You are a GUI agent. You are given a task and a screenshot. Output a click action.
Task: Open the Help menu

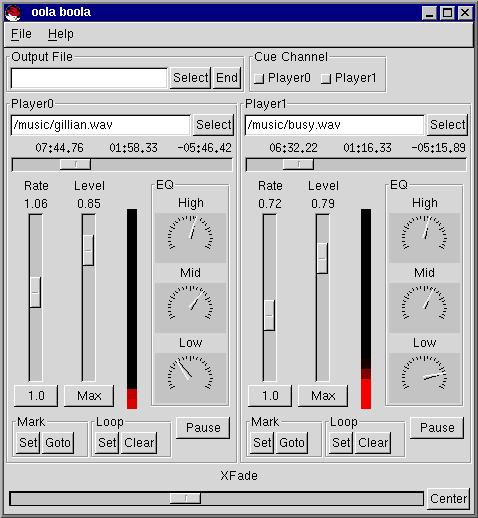coord(60,34)
